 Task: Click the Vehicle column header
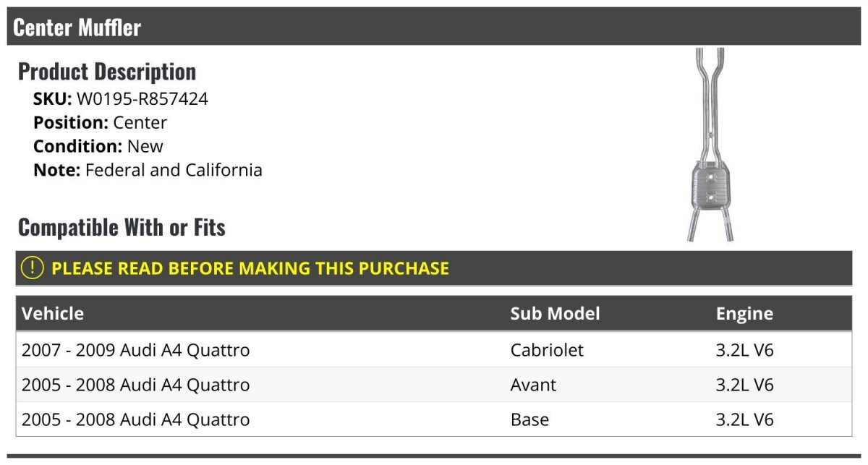53,313
